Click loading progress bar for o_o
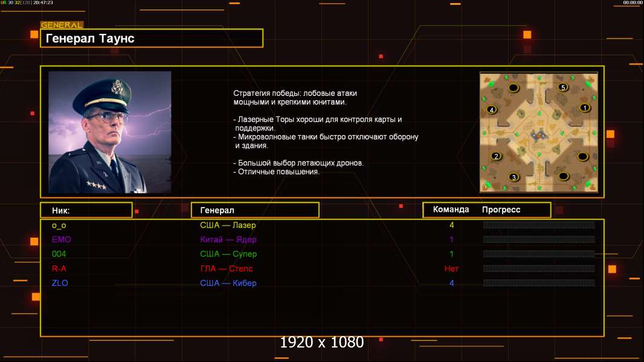 pos(539,224)
